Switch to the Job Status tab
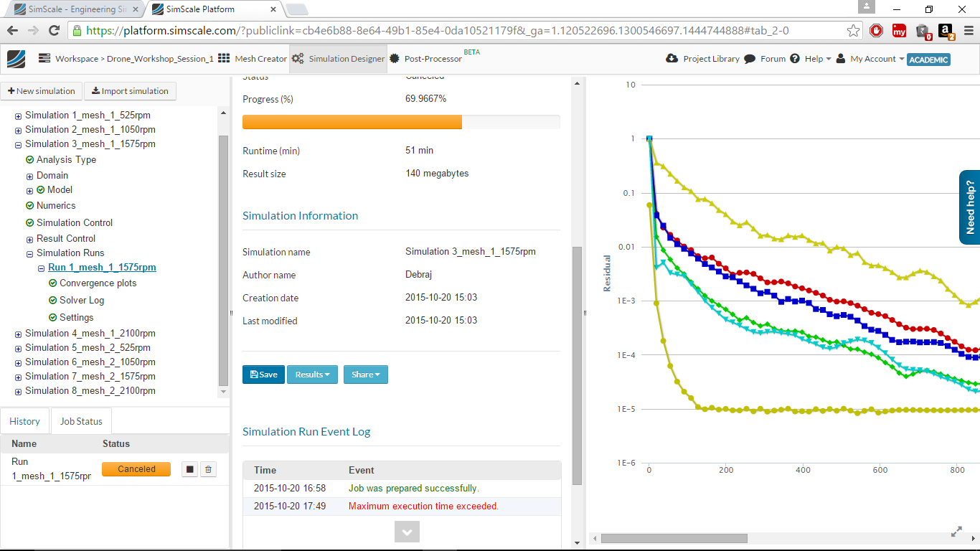Viewport: 980px width, 551px height. (81, 421)
